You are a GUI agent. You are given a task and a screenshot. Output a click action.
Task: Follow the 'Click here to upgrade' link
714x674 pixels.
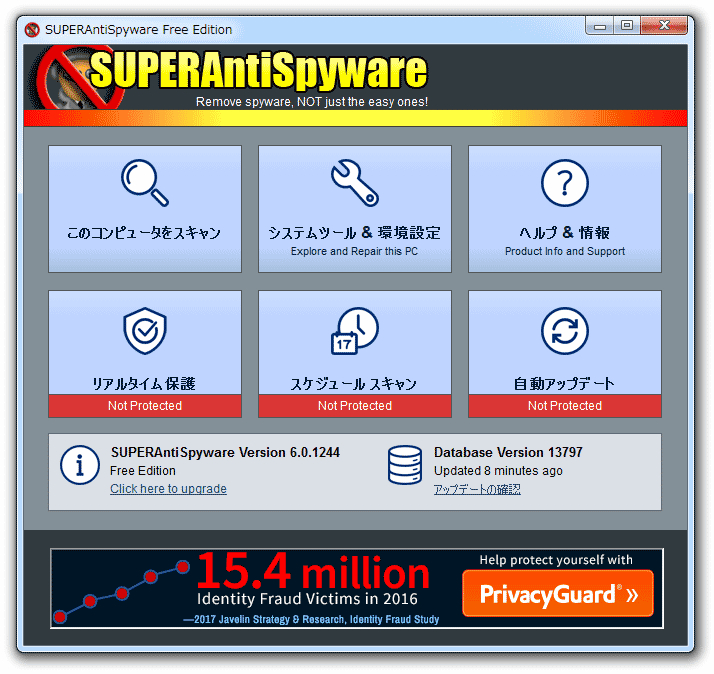point(168,489)
